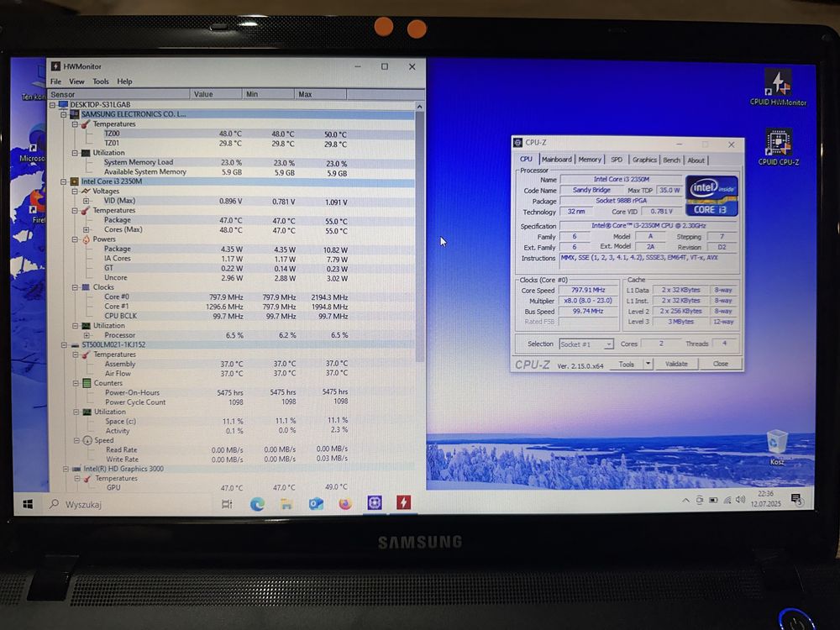Switch to the About tab in CPU-Z
Screen dimensions: 840x630
coord(696,160)
